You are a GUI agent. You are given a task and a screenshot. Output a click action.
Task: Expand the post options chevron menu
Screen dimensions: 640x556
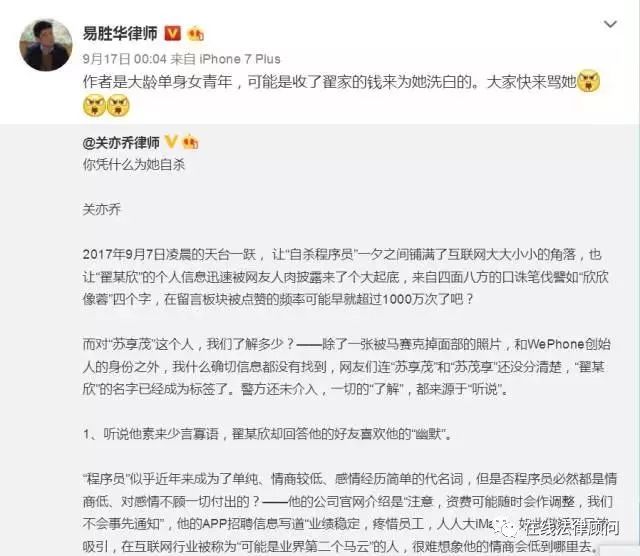610,24
